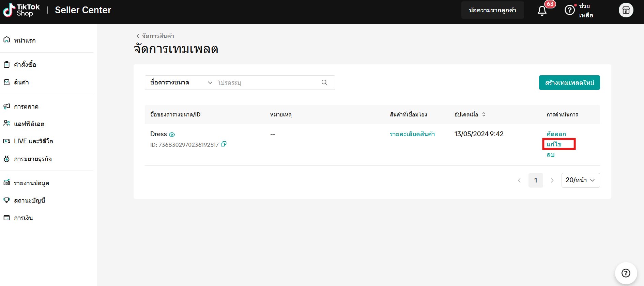The height and width of the screenshot is (286, 644).
Task: Click the หมายเหตุ column header
Action: [x=281, y=115]
